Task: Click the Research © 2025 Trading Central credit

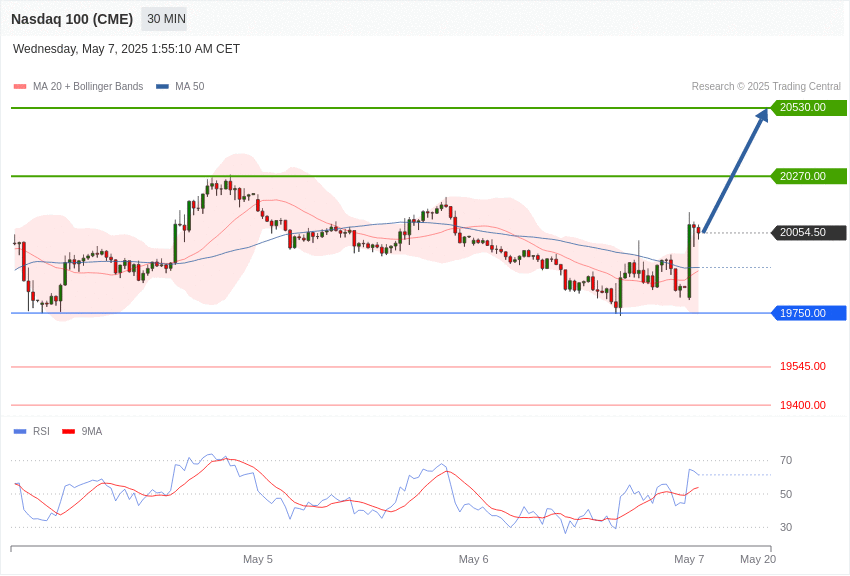Action: (766, 87)
